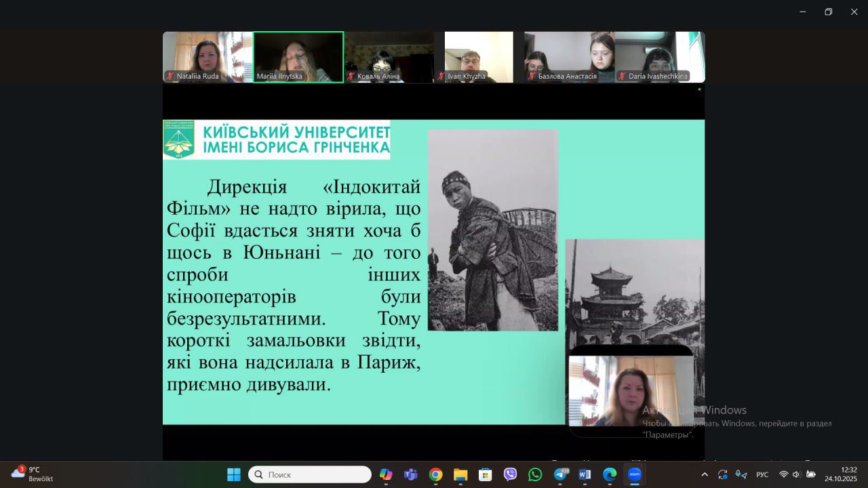Launch Copilot from the taskbar

click(x=386, y=474)
